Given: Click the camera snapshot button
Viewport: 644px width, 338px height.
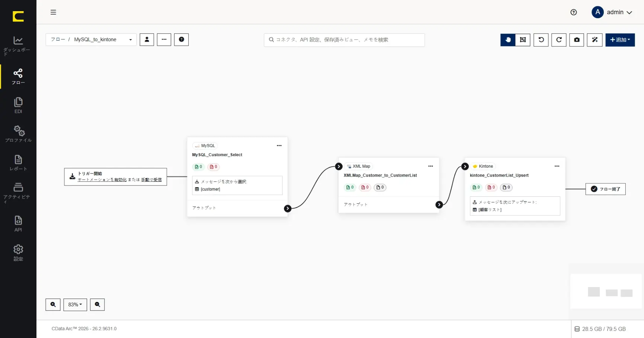Looking at the screenshot, I should pyautogui.click(x=577, y=40).
